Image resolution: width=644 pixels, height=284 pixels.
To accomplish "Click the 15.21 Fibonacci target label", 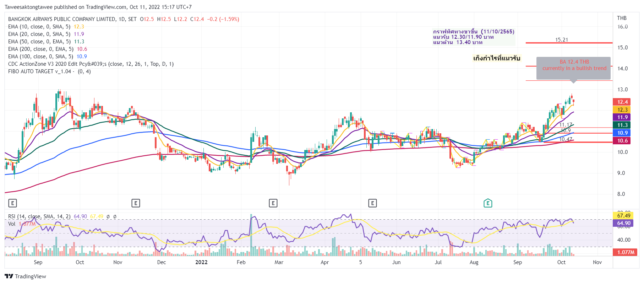I will click(562, 40).
